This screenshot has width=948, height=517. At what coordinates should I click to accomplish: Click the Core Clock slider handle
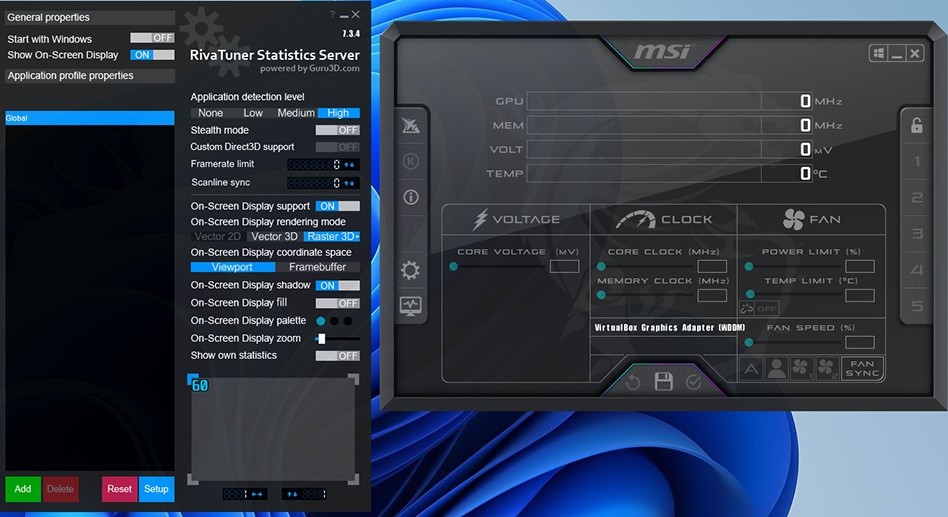pos(601,266)
